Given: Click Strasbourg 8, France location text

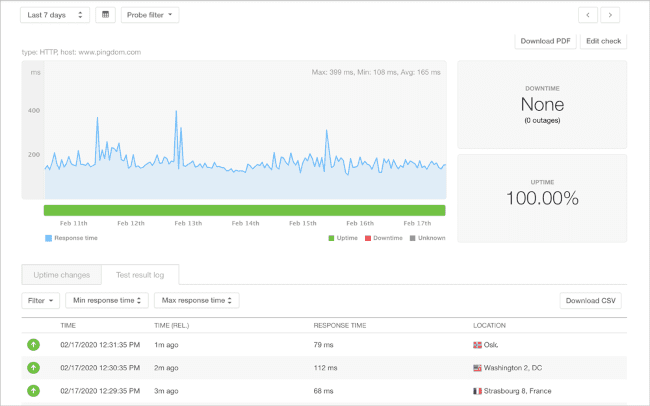Looking at the screenshot, I should (517, 391).
